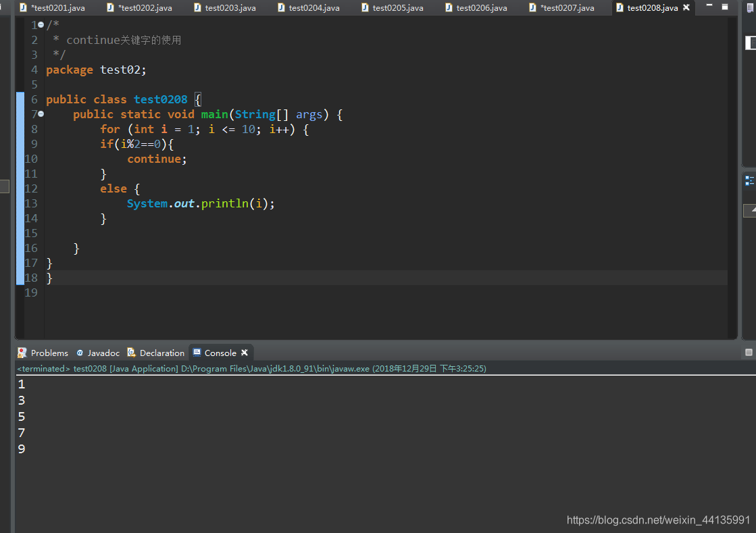The image size is (756, 533).
Task: Click the 'main' method name
Action: [x=215, y=114]
